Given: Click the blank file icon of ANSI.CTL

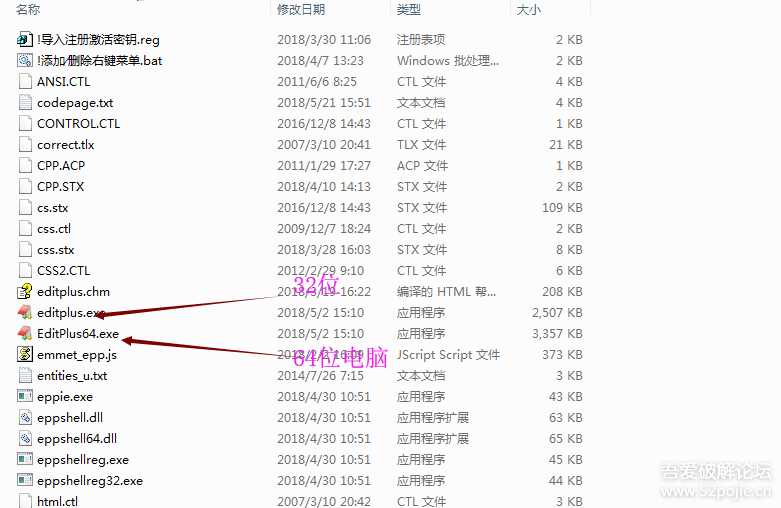Looking at the screenshot, I should (x=25, y=81).
